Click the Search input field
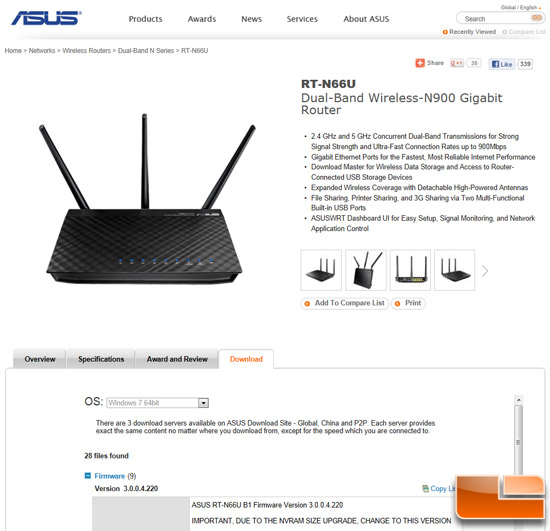550x531 pixels. 495,18
